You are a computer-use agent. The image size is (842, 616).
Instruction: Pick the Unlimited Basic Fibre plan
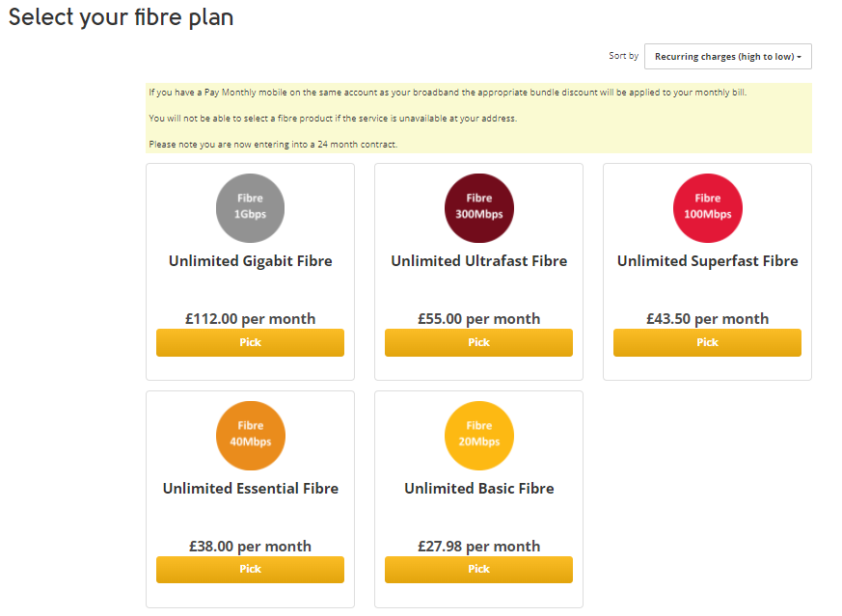478,569
